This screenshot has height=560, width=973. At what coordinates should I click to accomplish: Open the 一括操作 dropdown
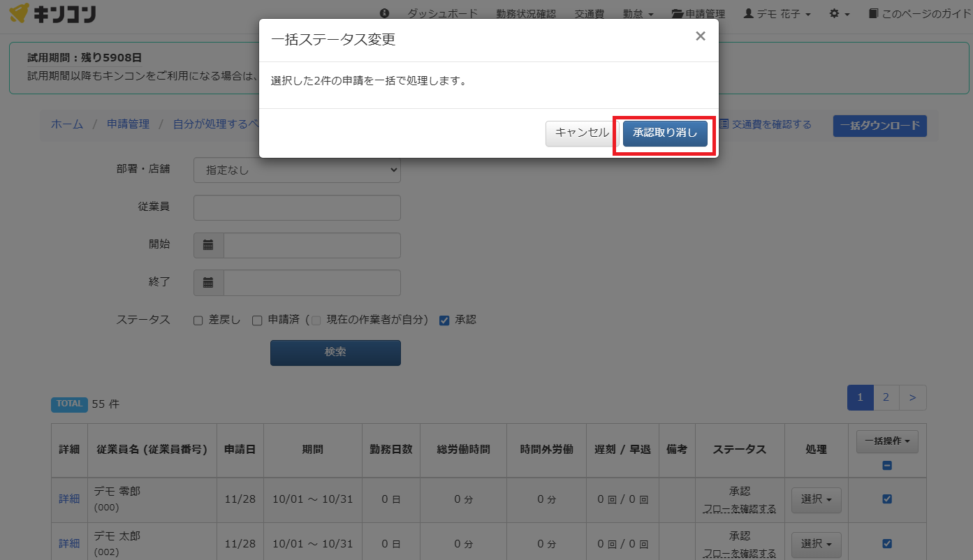887,441
